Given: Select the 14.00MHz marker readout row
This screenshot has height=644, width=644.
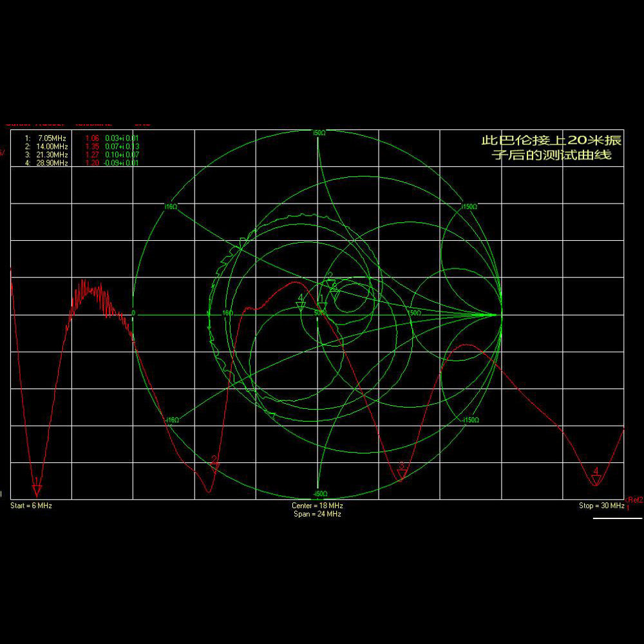Looking at the screenshot, I should (82, 146).
